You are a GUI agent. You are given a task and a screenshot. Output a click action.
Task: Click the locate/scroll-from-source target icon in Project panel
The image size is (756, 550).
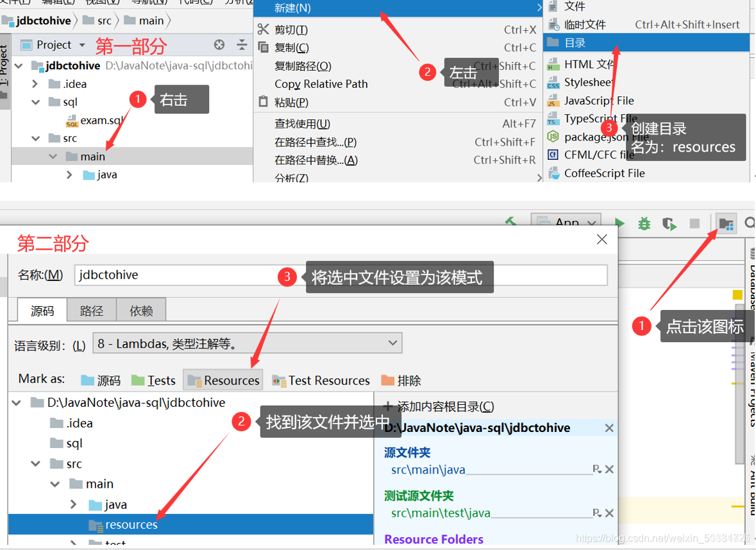(x=219, y=45)
